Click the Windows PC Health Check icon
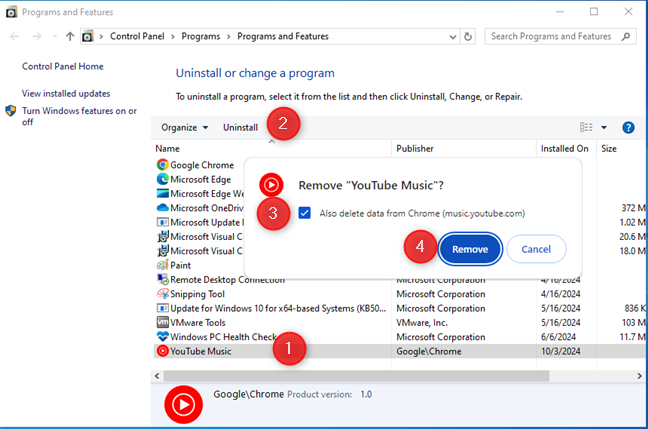 click(x=162, y=336)
